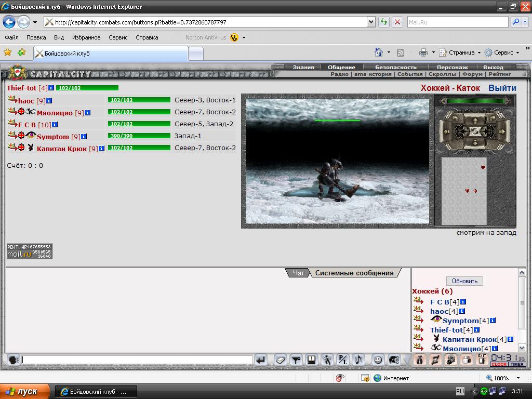Click the floppy disk save icon
This screenshot has width=532, height=399.
coord(312,360)
